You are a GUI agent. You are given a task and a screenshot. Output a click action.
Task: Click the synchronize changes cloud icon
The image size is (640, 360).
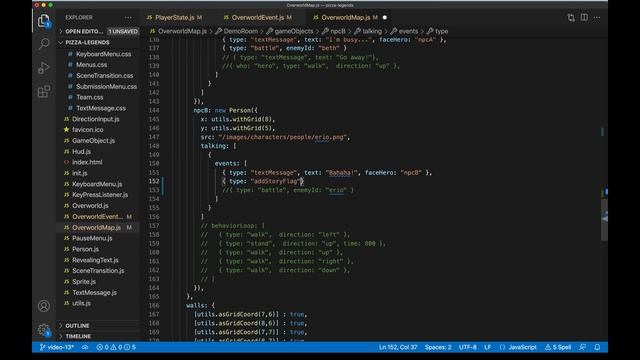[85, 347]
